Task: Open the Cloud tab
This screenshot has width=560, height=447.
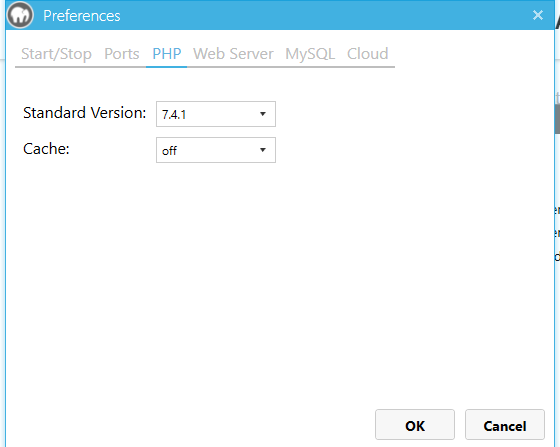Action: click(x=368, y=54)
